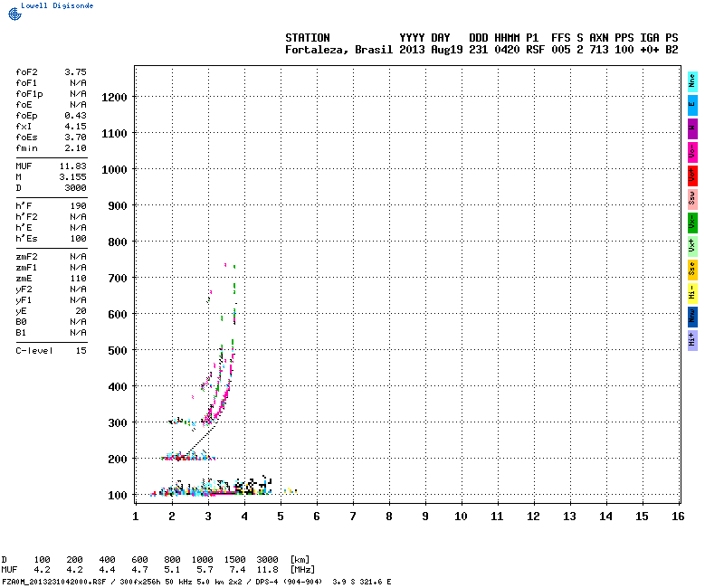Click the h'F2 label
The width and height of the screenshot is (724, 588).
(x=26, y=217)
